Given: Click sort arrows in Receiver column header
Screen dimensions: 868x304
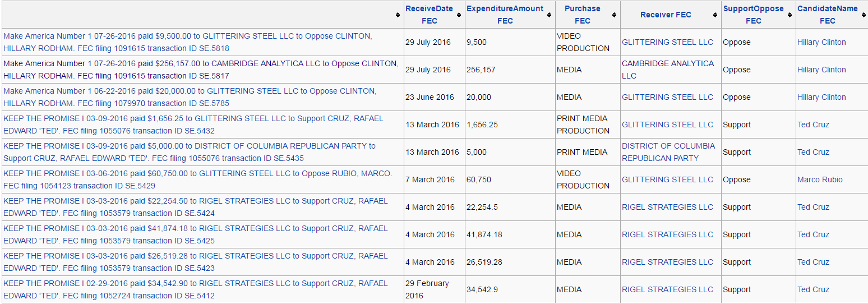Looking at the screenshot, I should (x=715, y=15).
